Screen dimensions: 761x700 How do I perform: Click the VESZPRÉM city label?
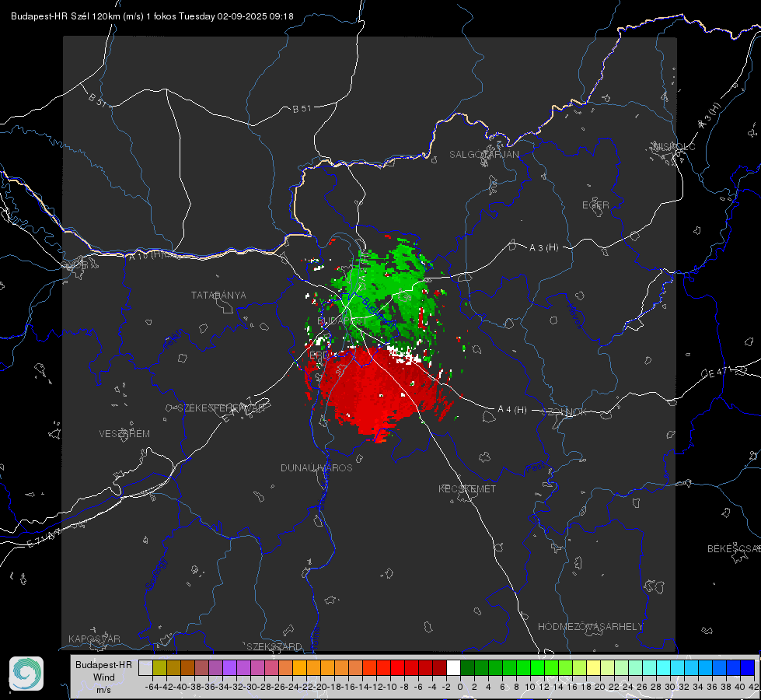click(x=124, y=433)
